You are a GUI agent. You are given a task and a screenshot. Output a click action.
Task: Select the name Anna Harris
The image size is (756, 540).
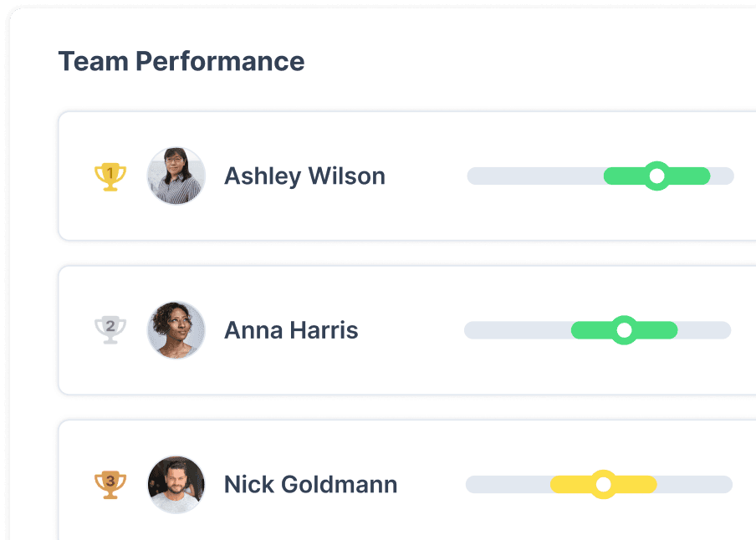[x=291, y=329]
